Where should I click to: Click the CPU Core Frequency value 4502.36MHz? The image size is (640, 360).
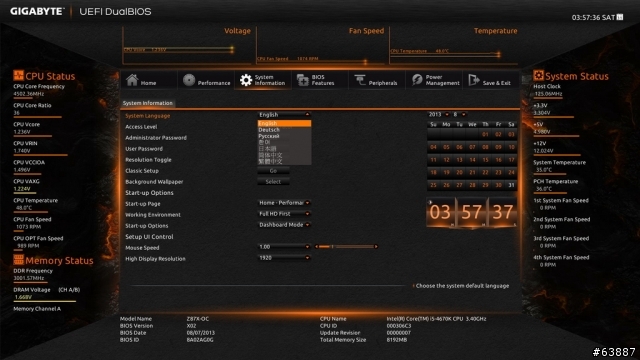click(28, 94)
